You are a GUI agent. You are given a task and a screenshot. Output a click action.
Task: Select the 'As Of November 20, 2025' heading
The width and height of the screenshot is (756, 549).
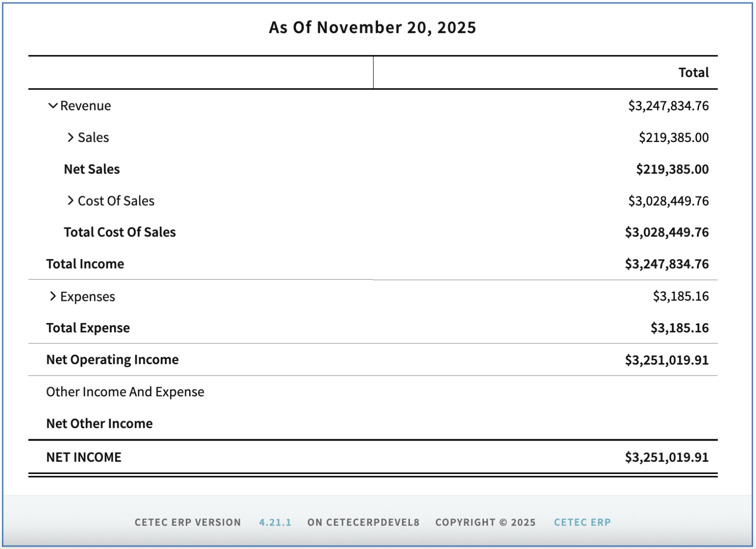[x=372, y=27]
